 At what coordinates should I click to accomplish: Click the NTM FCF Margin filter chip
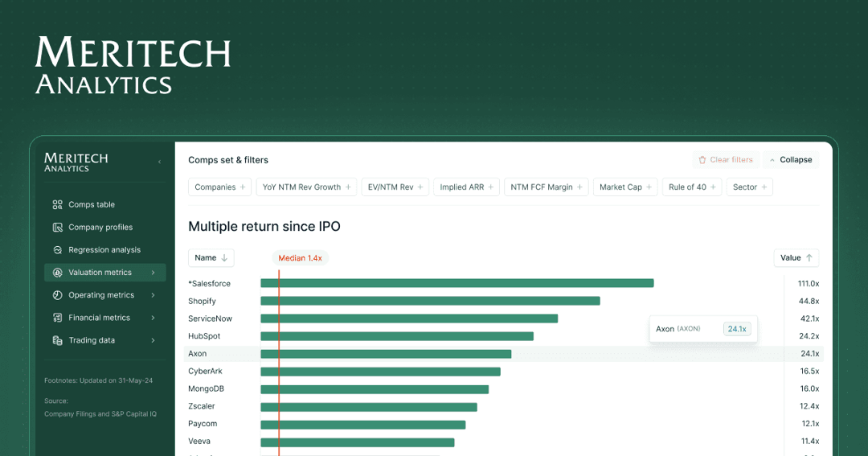tap(547, 187)
